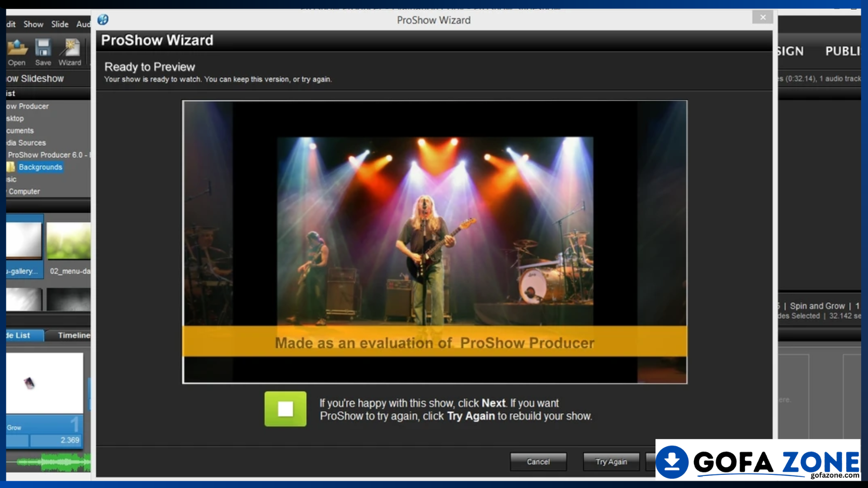
Task: Select the gallery white background thumbnail
Action: click(24, 246)
